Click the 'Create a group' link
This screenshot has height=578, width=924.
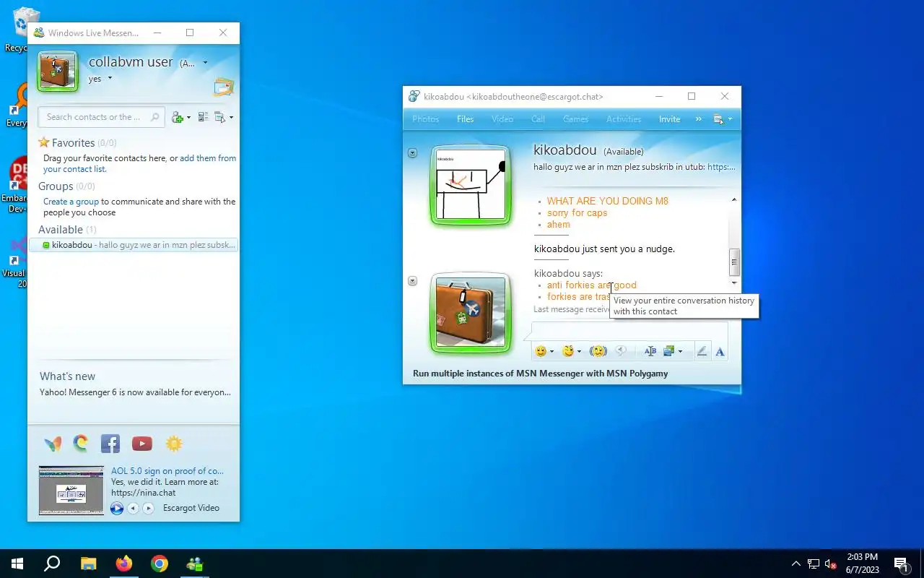[x=71, y=202]
